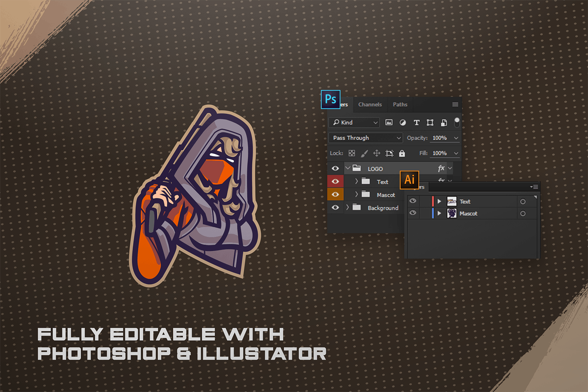Click lock position move icon
This screenshot has width=588, height=392.
[x=377, y=153]
